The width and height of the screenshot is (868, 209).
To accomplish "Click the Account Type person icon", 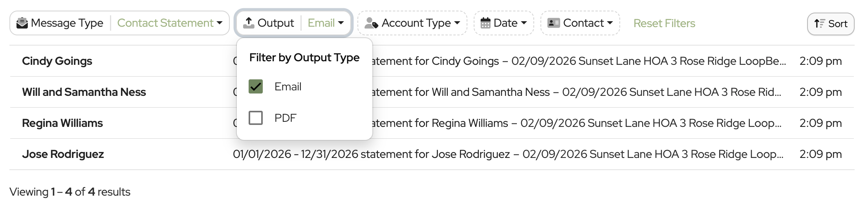I will [371, 23].
